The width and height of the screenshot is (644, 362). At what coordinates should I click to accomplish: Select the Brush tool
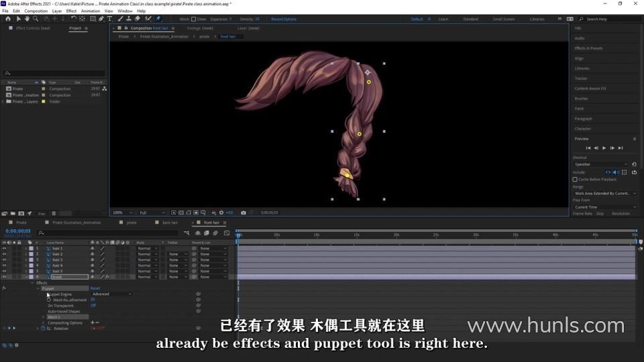120,19
